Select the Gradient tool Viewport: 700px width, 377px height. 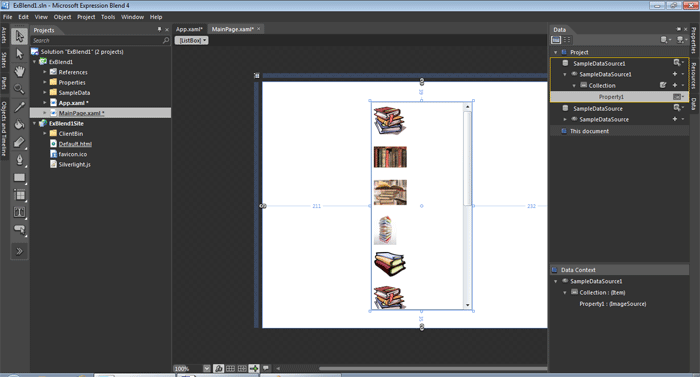pyautogui.click(x=19, y=142)
